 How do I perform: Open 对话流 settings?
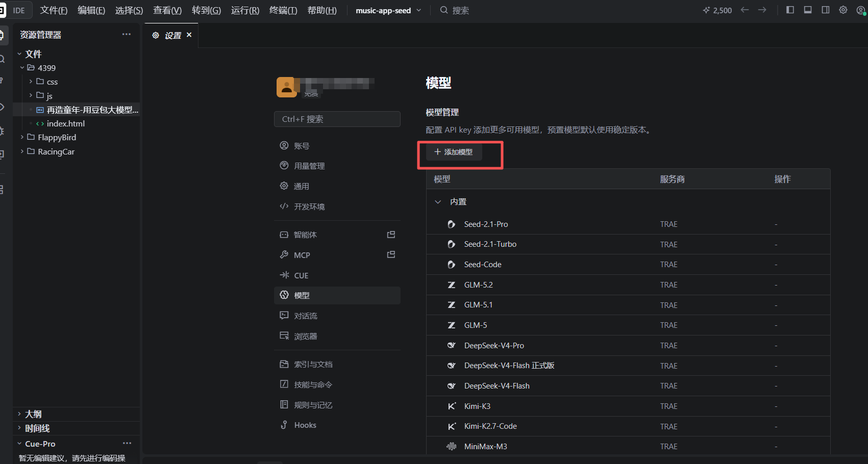(337, 316)
